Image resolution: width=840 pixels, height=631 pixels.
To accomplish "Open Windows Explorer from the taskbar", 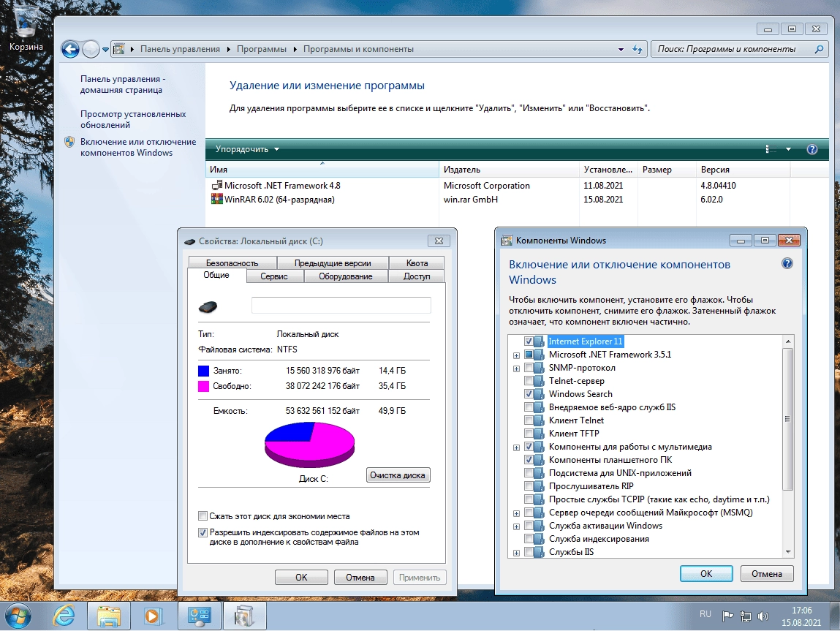I will click(x=109, y=616).
